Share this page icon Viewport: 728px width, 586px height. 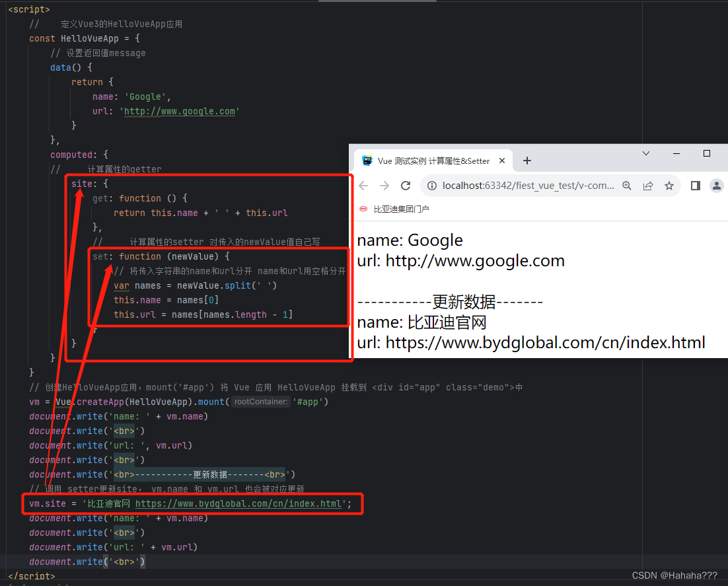(648, 186)
